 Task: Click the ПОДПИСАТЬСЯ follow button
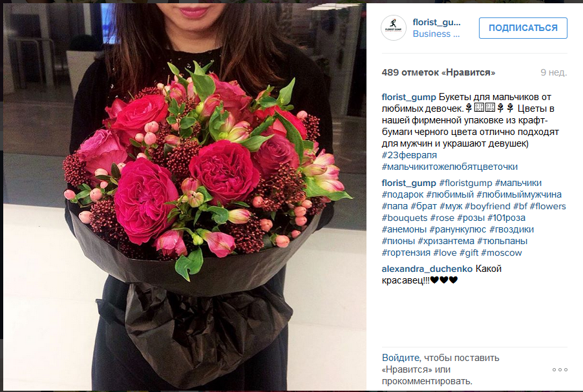(x=523, y=28)
